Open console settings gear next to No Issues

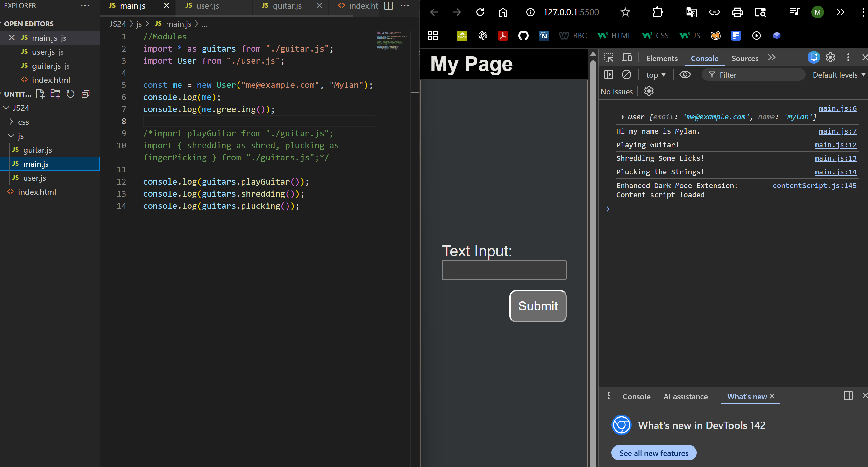pyautogui.click(x=649, y=91)
